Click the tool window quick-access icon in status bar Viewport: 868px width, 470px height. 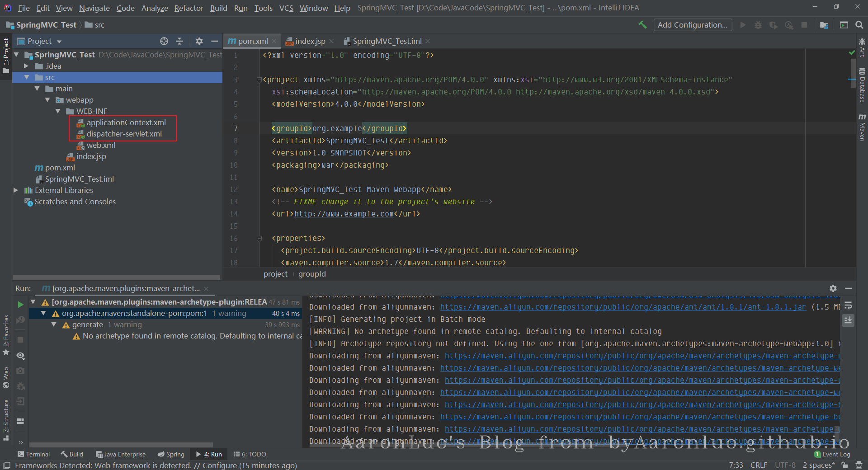pos(6,465)
